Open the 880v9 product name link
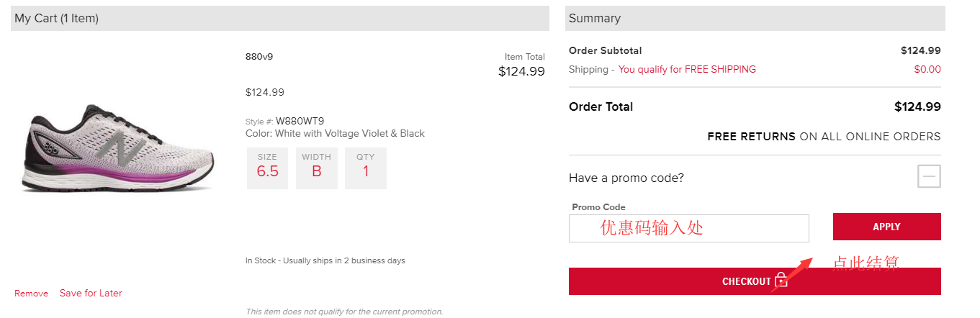The width and height of the screenshot is (980, 318). coord(259,57)
